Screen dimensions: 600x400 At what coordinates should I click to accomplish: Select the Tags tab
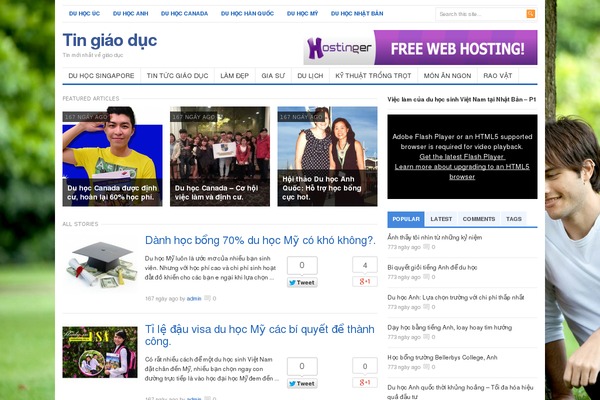(x=514, y=219)
